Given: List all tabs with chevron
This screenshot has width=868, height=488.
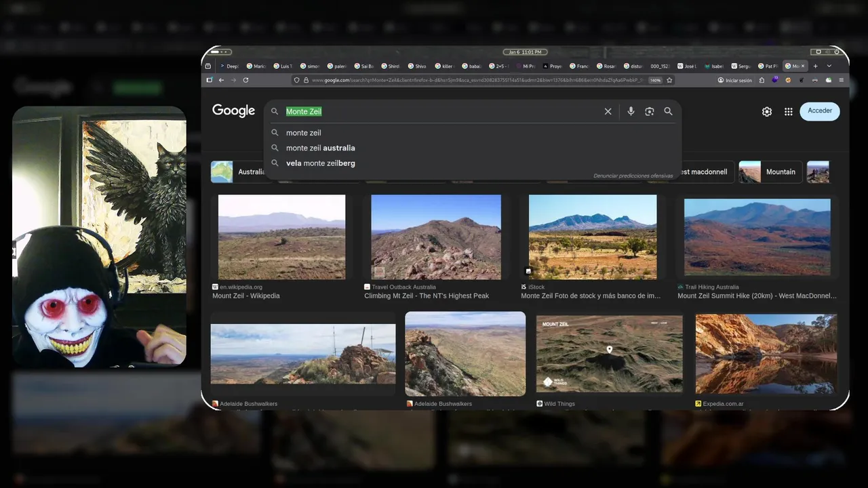Looking at the screenshot, I should 829,66.
